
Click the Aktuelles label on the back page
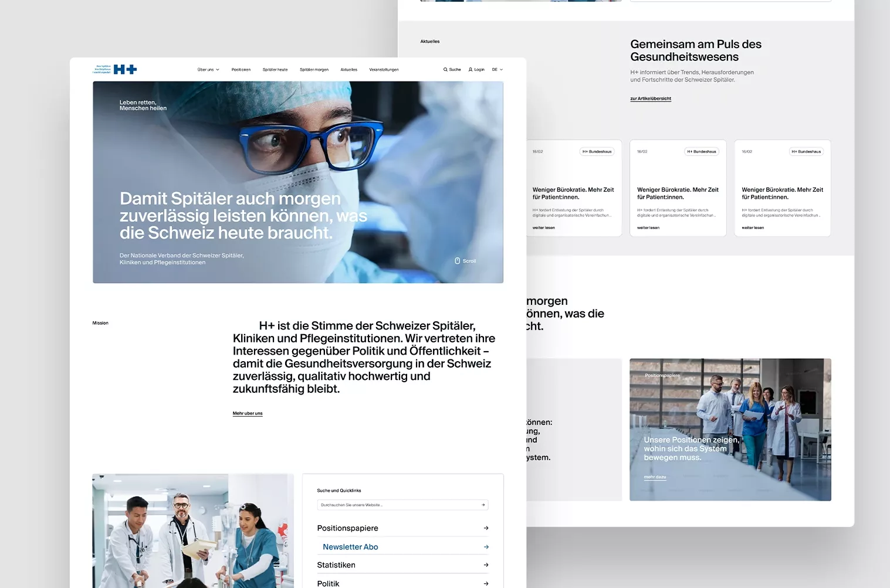430,42
